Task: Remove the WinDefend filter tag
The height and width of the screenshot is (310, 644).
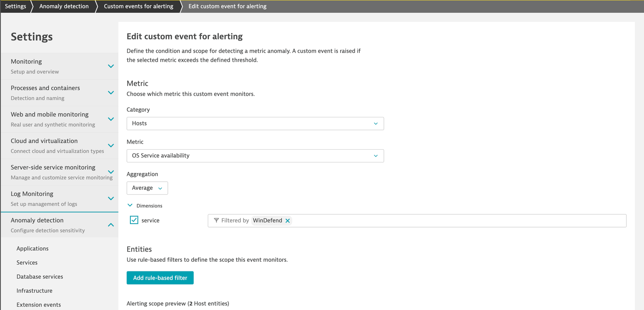Action: point(287,221)
